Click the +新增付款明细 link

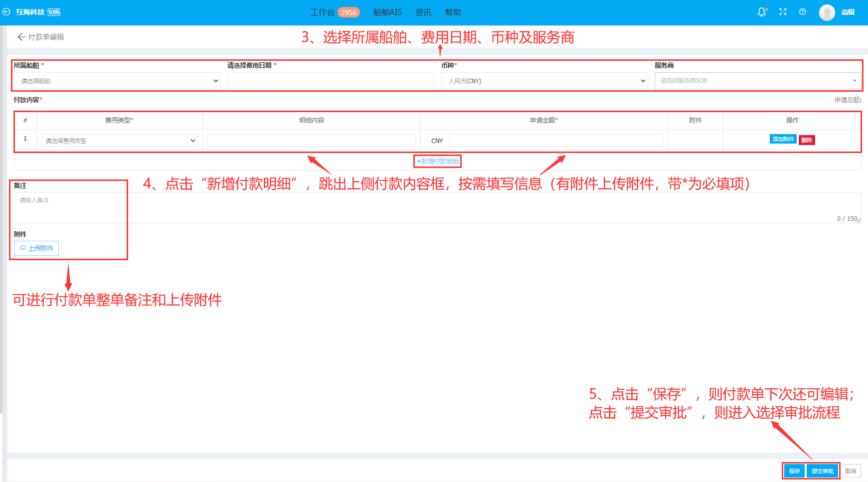click(438, 161)
